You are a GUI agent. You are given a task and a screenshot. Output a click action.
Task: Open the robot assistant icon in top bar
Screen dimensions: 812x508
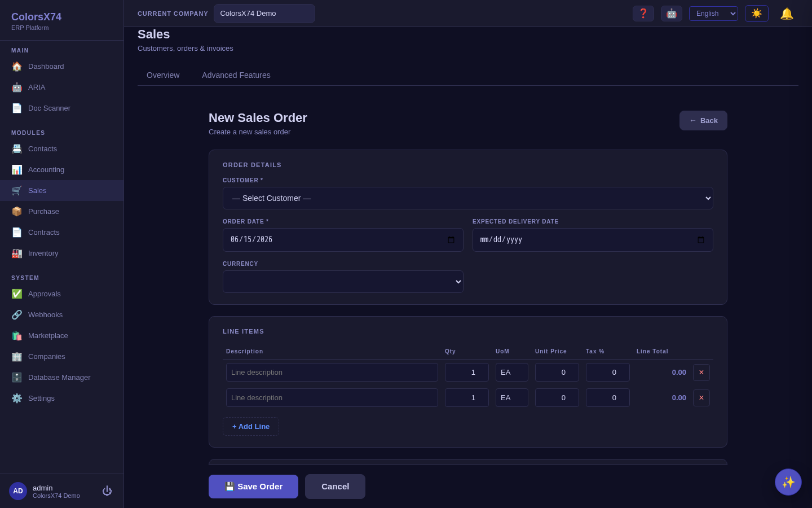coord(672,14)
